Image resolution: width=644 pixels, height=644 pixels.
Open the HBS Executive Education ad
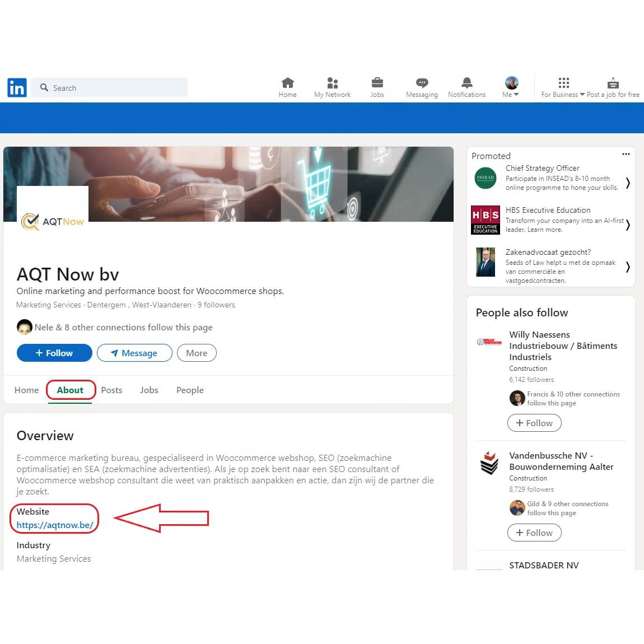pos(548,210)
